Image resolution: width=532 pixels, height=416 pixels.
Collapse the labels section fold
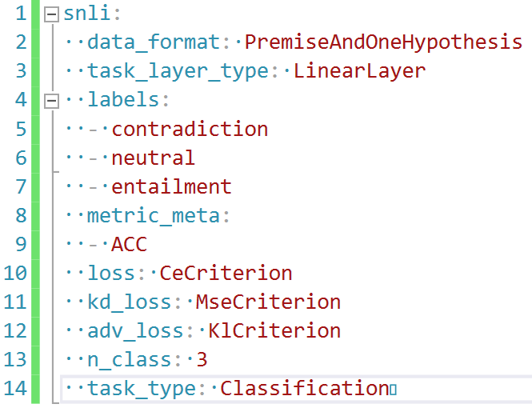(x=51, y=101)
